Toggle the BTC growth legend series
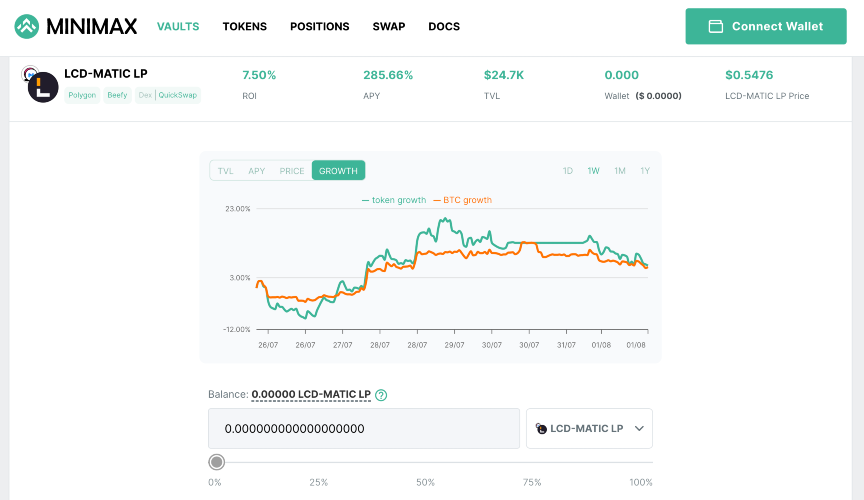 pos(463,200)
